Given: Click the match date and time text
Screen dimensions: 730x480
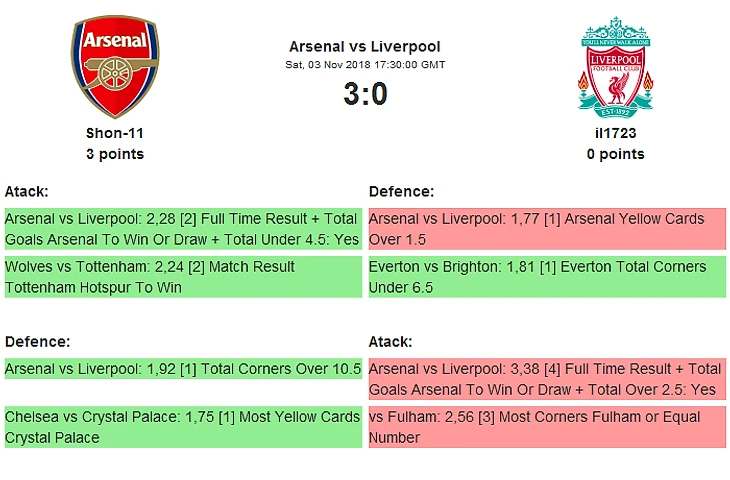Looking at the screenshot, I should coord(364,64).
